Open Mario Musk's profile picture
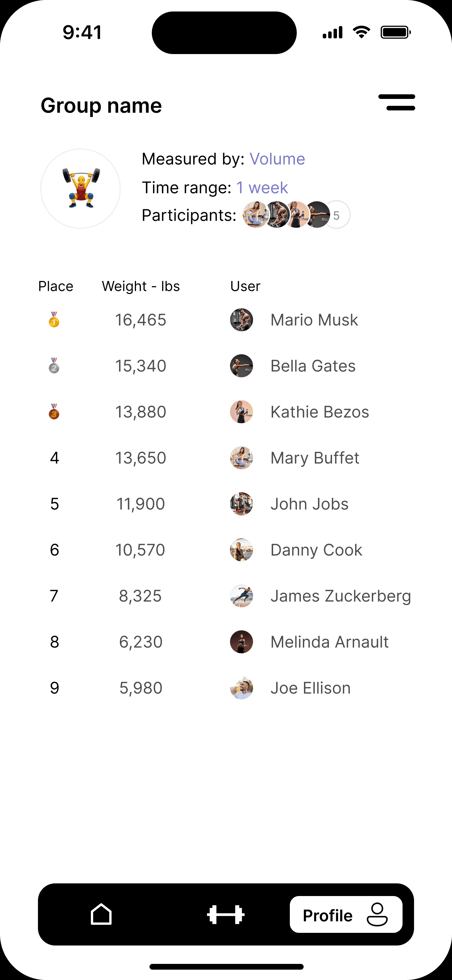Image resolution: width=452 pixels, height=980 pixels. (x=242, y=319)
